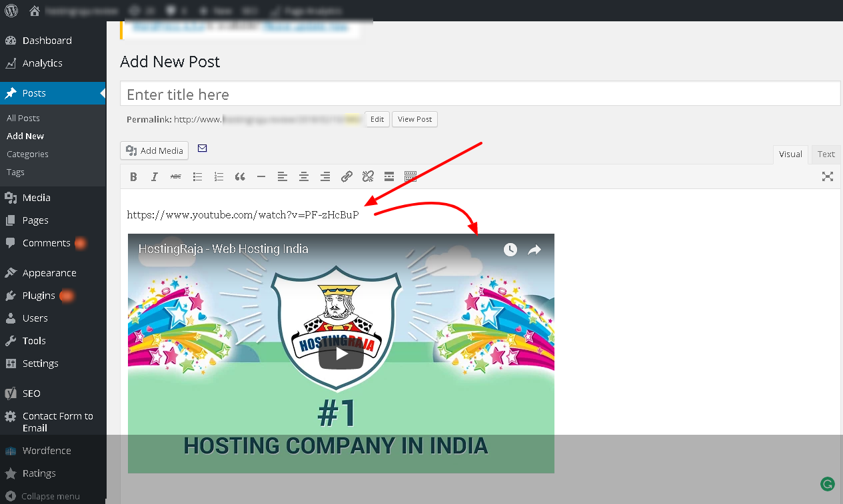Click the Grammarly icon in editor
The width and height of the screenshot is (843, 504).
tap(827, 484)
